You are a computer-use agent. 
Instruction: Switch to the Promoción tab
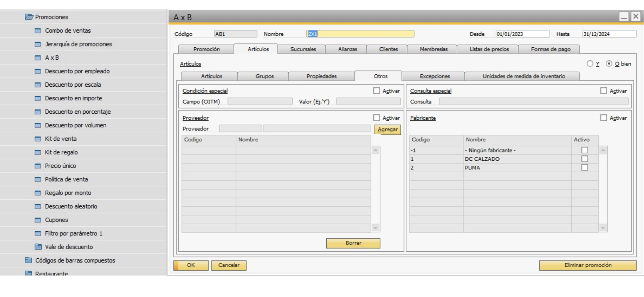pos(206,49)
